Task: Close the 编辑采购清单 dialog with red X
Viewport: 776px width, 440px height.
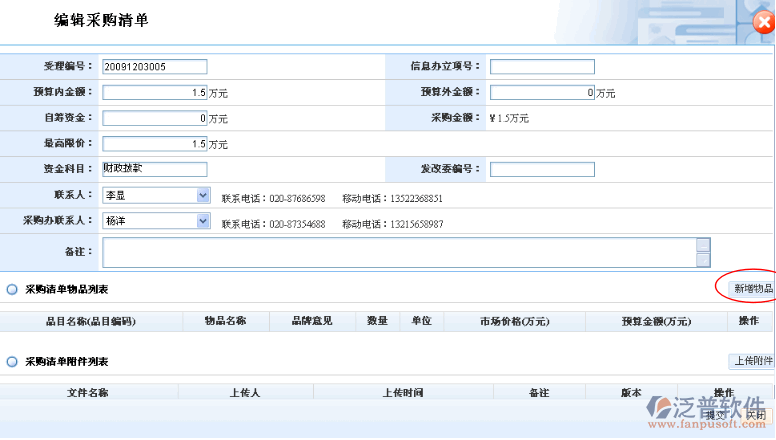Action: tap(764, 22)
